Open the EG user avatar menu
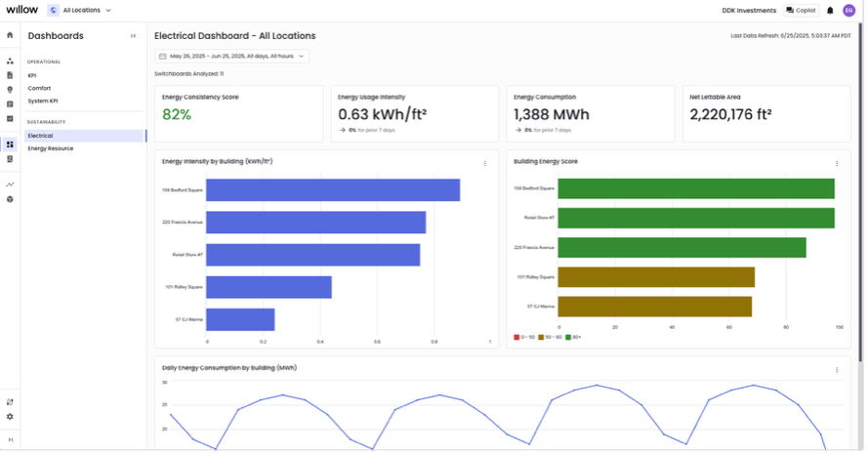The image size is (868, 453). [848, 11]
